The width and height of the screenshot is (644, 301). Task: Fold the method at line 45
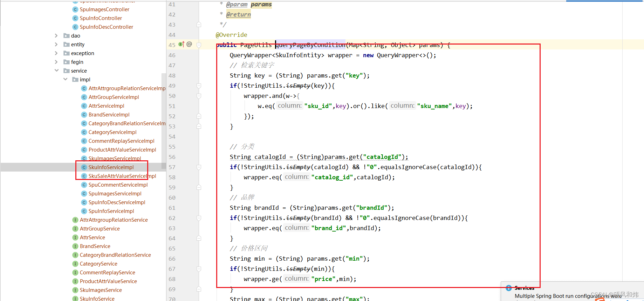(199, 45)
